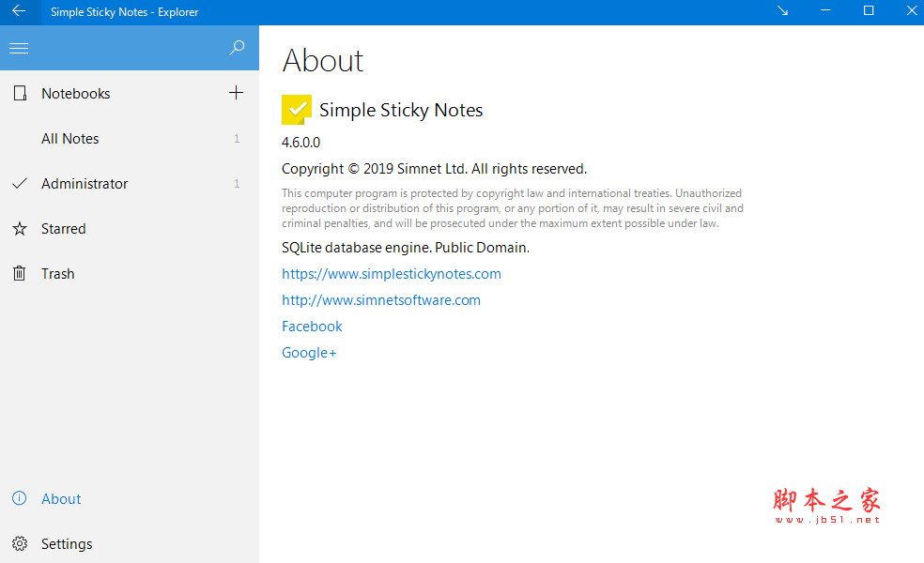924x563 pixels.
Task: Select the Administrator notebook
Action: [85, 184]
